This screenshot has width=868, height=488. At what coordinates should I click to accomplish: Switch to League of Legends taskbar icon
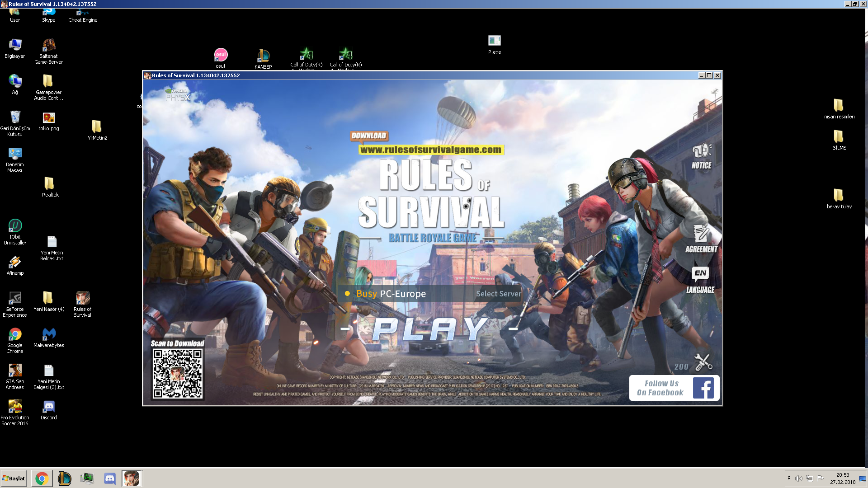point(64,478)
